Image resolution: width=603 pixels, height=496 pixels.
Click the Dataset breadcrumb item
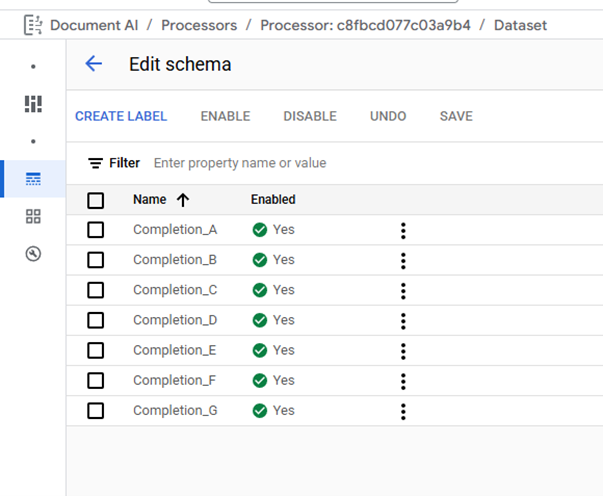click(x=520, y=25)
